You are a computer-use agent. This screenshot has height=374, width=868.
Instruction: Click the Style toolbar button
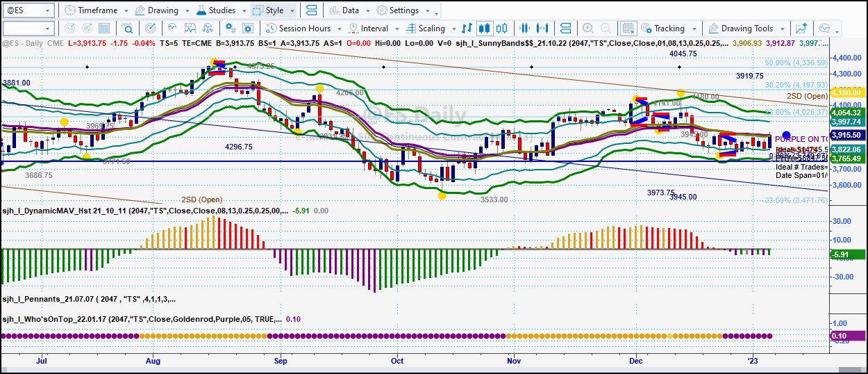pos(268,10)
